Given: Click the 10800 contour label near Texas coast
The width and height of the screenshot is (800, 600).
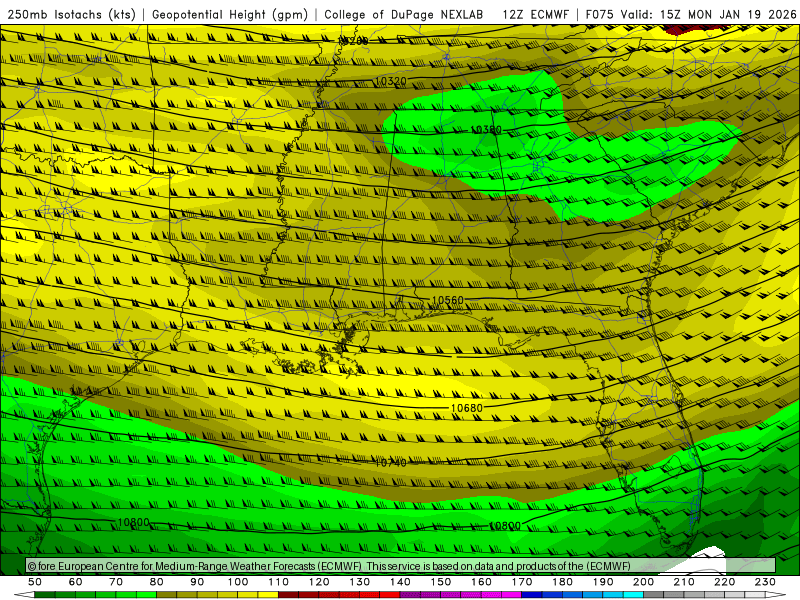Looking at the screenshot, I should click(x=134, y=522).
